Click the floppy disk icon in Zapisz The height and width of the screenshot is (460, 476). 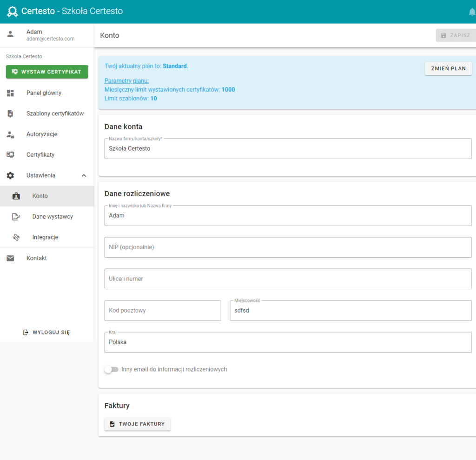point(443,35)
